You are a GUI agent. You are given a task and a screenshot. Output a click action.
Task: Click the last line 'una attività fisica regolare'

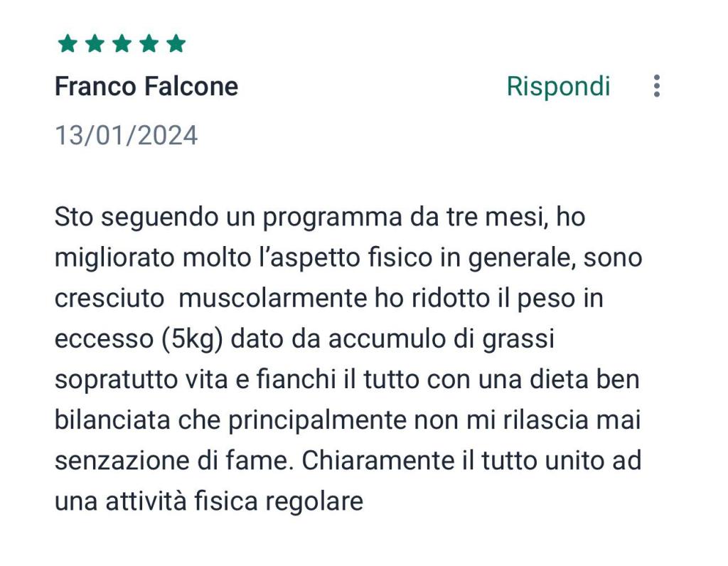click(208, 501)
